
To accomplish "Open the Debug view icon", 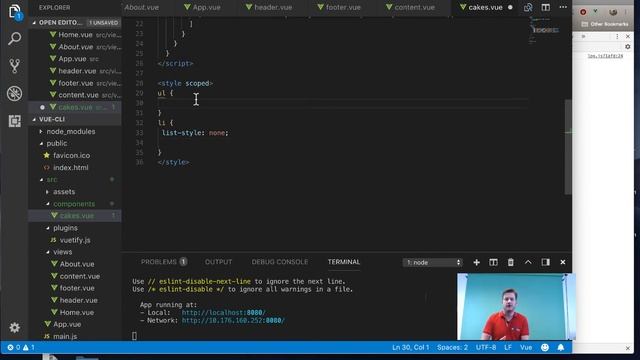I will coord(14,93).
